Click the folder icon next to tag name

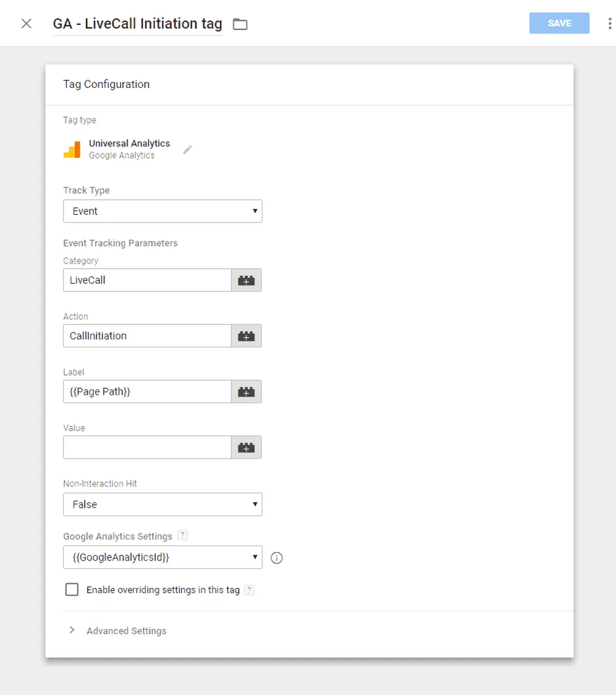point(240,24)
